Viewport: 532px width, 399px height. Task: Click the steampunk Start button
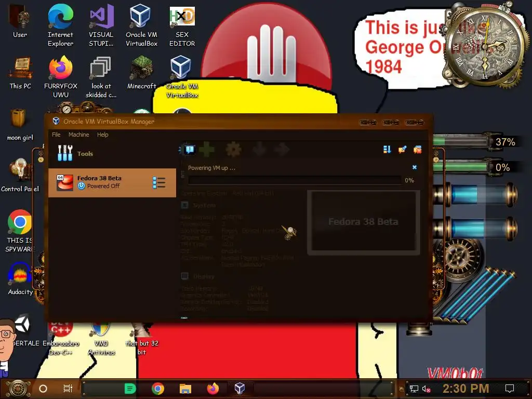18,389
